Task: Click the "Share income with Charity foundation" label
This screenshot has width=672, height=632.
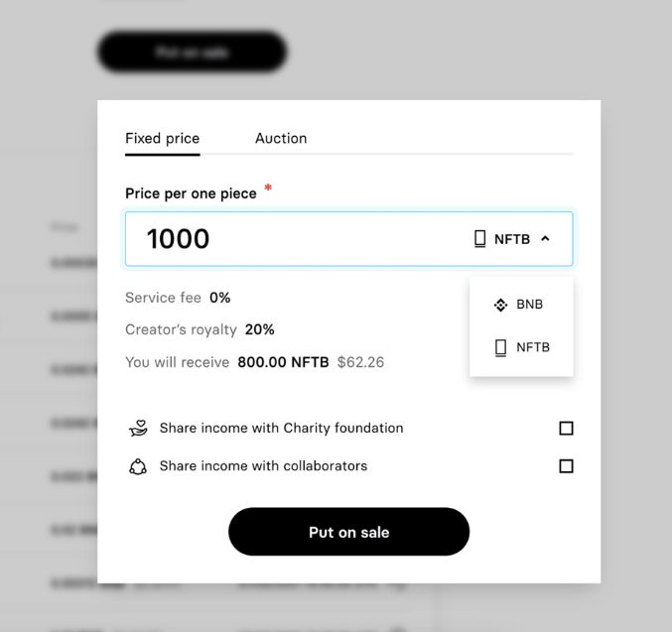Action: coord(281,429)
